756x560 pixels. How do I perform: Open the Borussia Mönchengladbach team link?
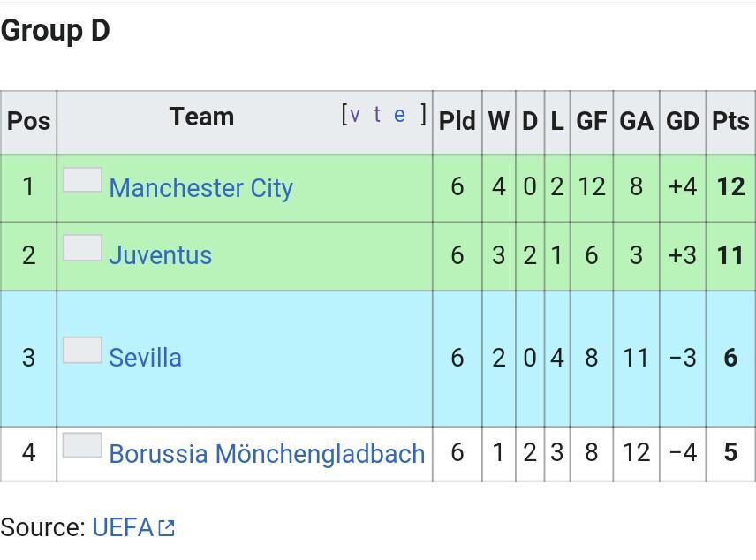point(267,454)
